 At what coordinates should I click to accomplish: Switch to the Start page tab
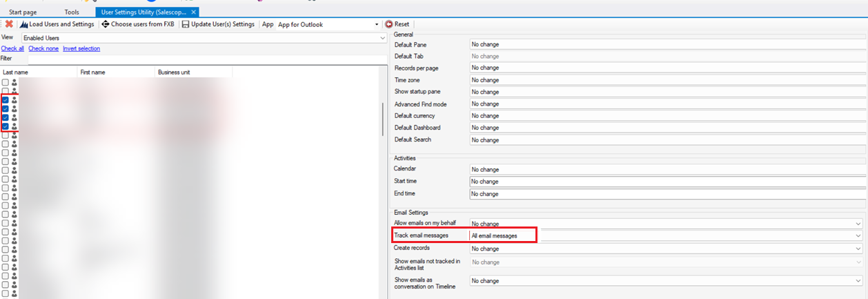(x=24, y=12)
